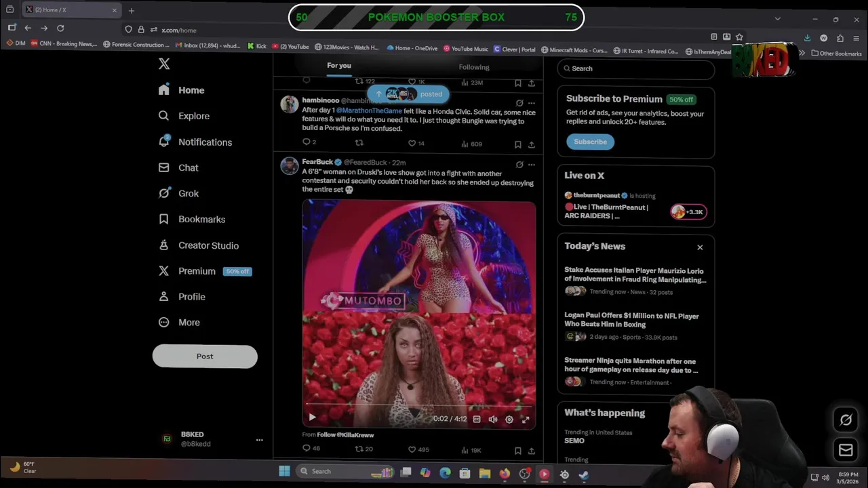Like hambinooo's post with 14 likes

(x=416, y=144)
